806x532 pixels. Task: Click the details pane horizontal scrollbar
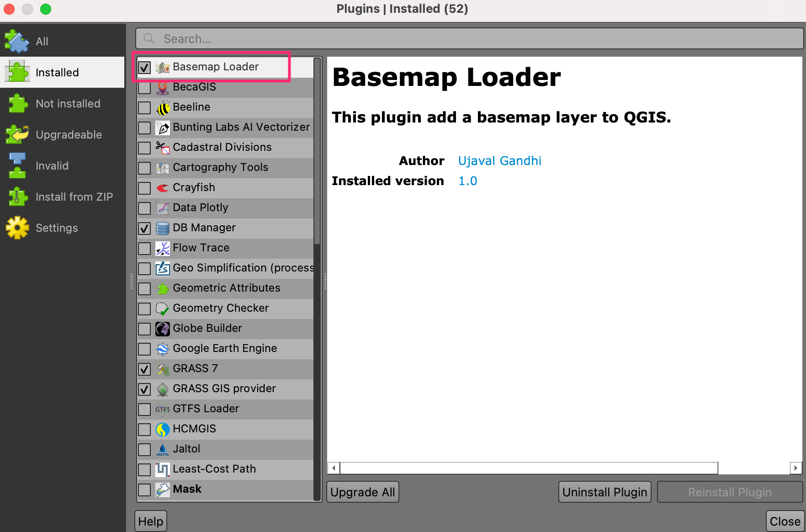pyautogui.click(x=529, y=468)
